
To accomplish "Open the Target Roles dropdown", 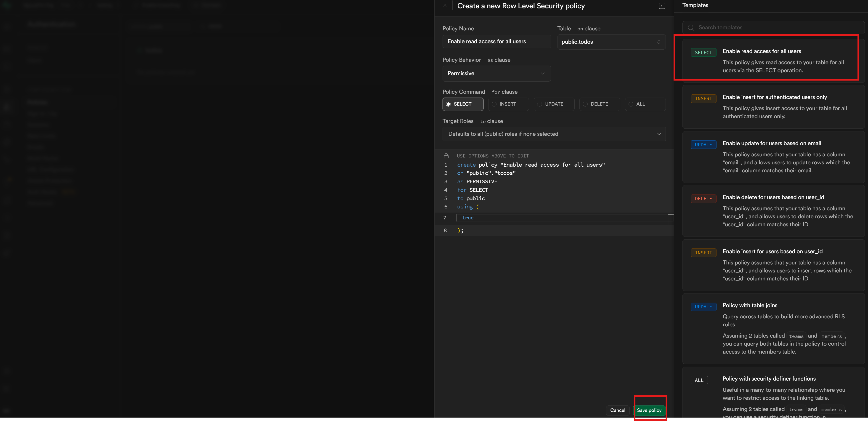I will [554, 134].
